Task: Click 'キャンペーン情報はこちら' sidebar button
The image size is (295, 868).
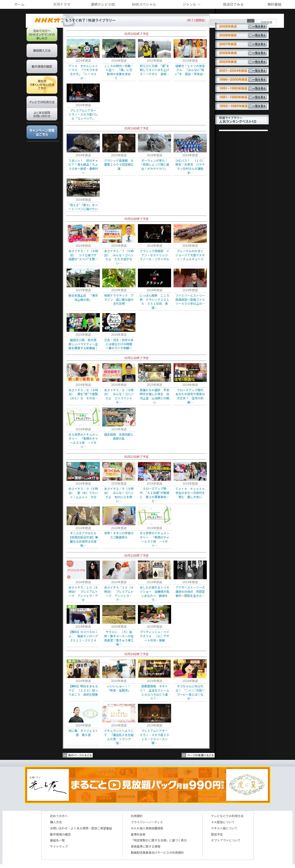Action: pyautogui.click(x=42, y=132)
